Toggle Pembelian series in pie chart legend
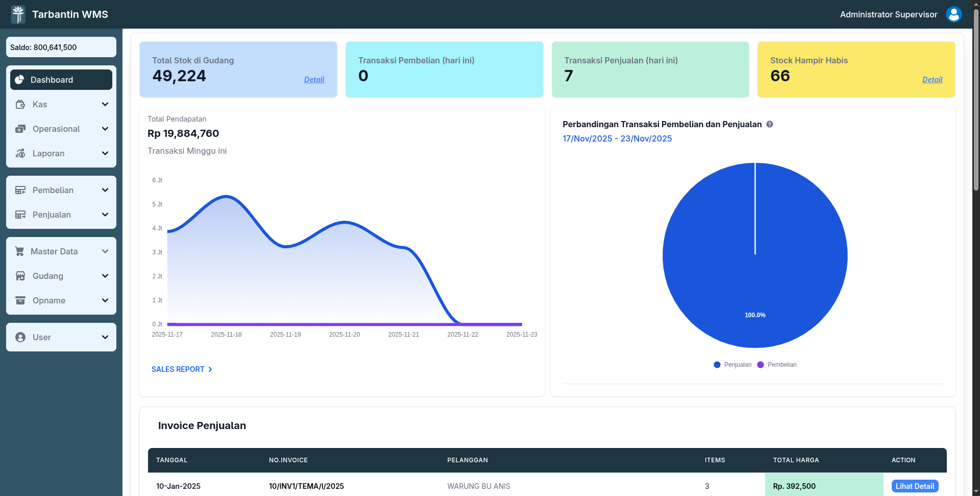 [x=777, y=365]
